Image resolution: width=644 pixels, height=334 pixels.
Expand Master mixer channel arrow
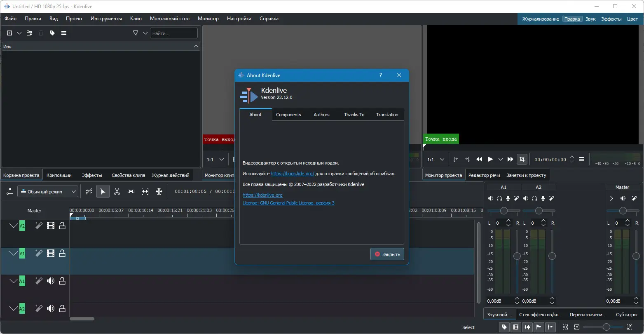[611, 198]
